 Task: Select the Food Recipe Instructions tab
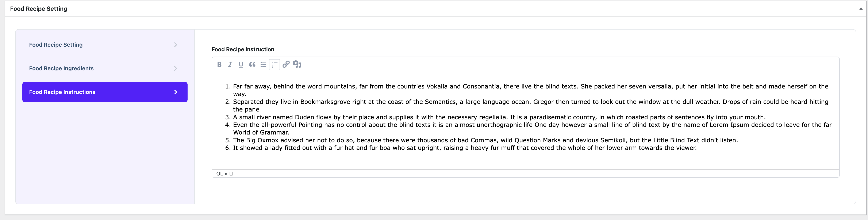tap(62, 92)
